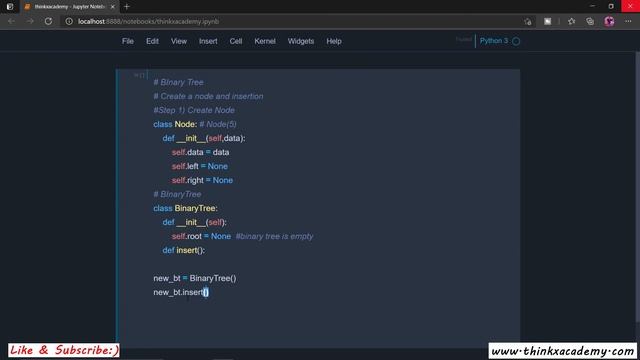Select the thinkxacademy Jupyter Notebook tab
Image resolution: width=640 pixels, height=360 pixels.
[x=69, y=7]
